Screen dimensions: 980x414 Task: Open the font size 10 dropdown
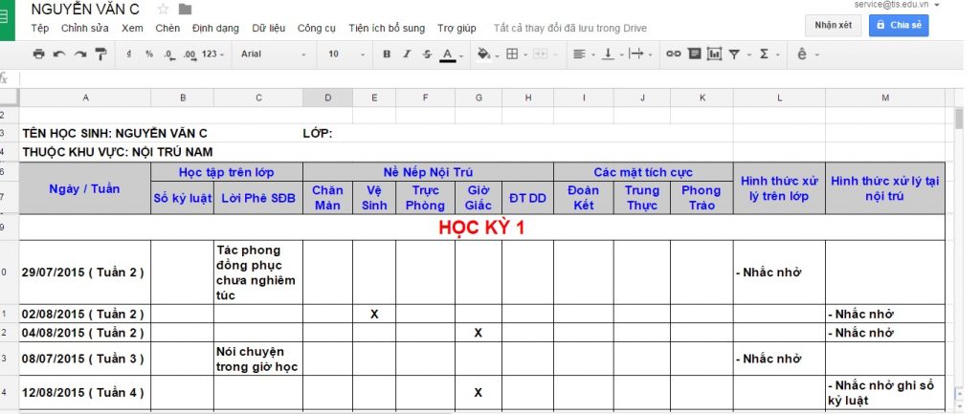click(344, 54)
